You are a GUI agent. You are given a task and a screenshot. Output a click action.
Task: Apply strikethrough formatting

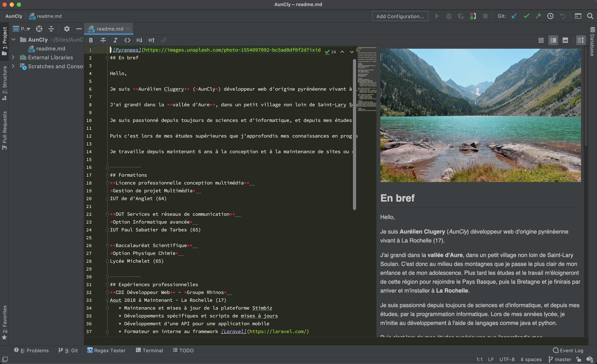pos(103,40)
